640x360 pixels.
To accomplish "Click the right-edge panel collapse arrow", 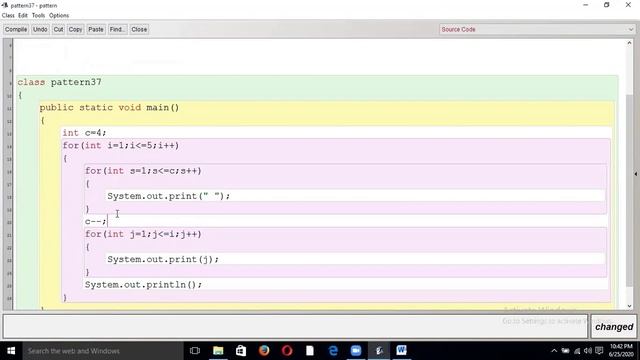I will (636, 174).
